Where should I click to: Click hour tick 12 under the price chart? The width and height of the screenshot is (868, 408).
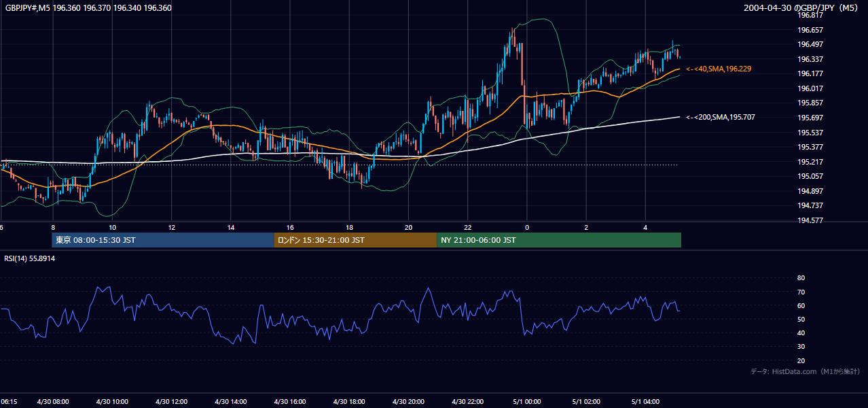point(171,228)
